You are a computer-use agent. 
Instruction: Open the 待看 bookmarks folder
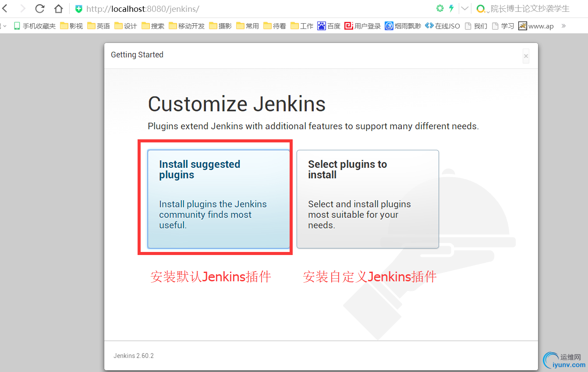point(275,26)
